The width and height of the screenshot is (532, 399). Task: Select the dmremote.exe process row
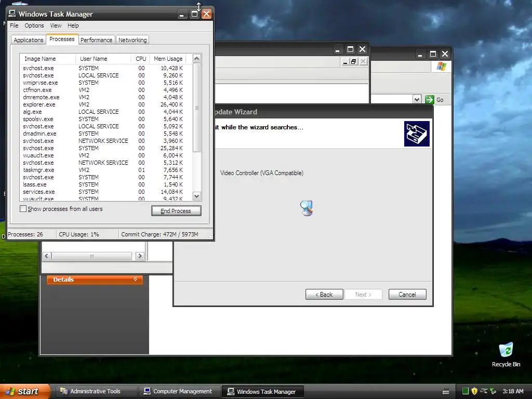(105, 97)
